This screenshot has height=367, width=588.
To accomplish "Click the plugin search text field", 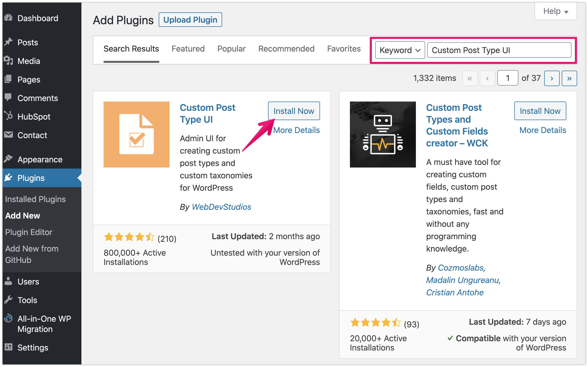I will click(499, 50).
